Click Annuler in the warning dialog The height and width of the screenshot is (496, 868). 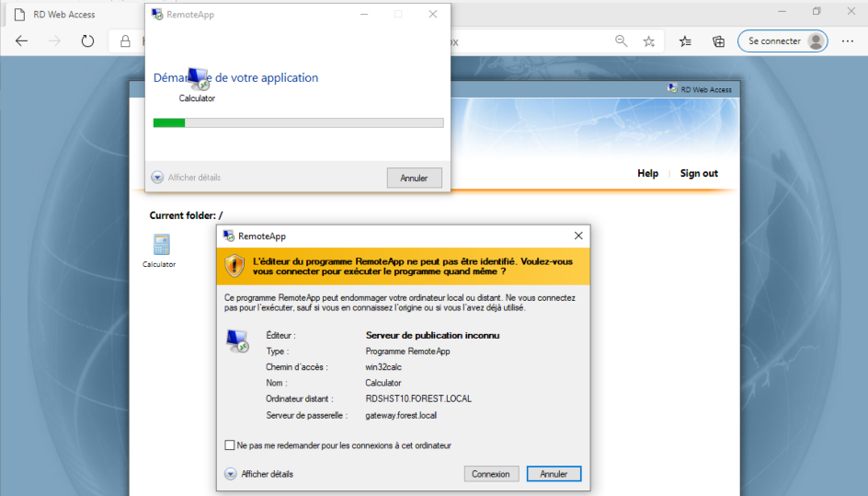(x=554, y=474)
